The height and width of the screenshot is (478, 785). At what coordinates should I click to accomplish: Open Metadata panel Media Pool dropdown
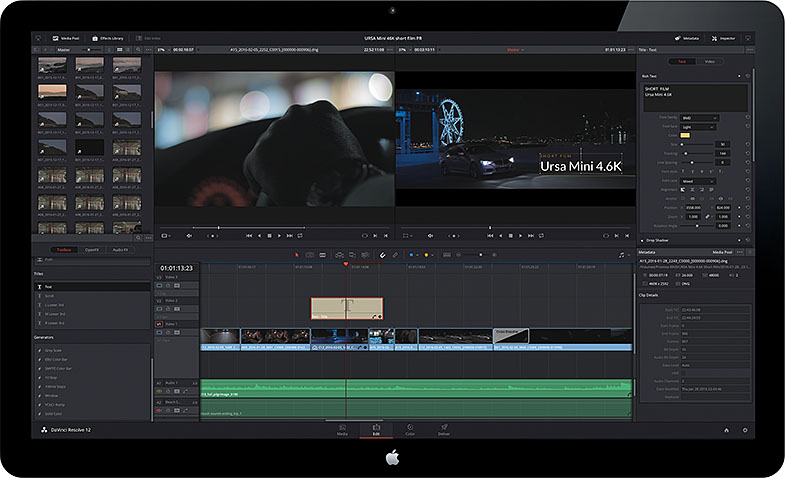722,252
